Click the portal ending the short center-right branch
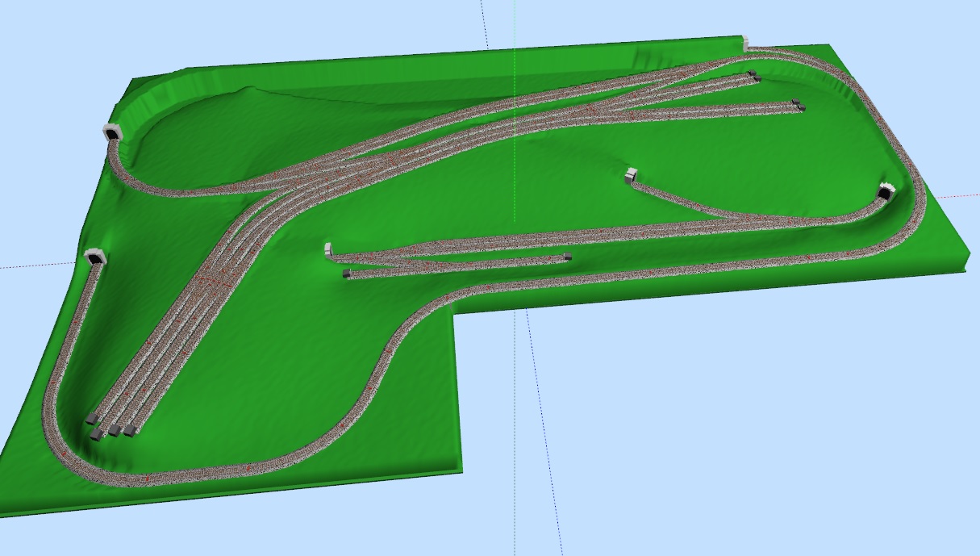 631,174
